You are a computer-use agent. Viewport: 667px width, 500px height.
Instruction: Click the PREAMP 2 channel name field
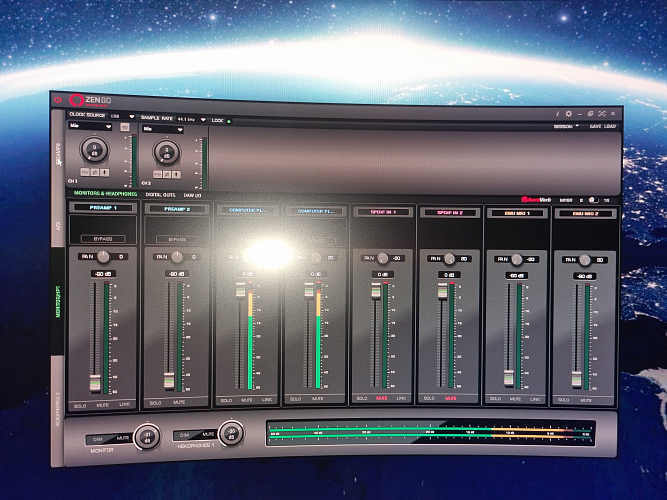(x=175, y=209)
